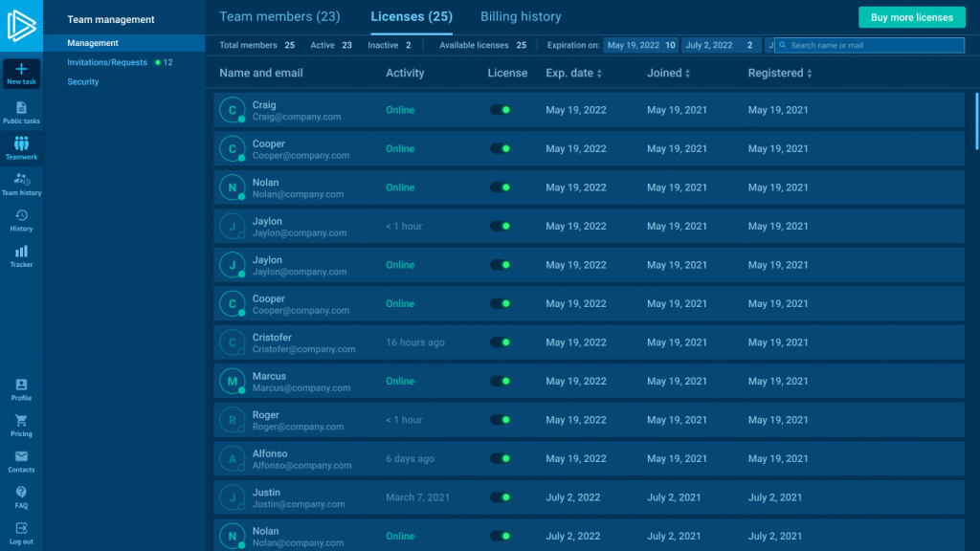Open the History section
The width and height of the screenshot is (980, 551).
point(21,221)
